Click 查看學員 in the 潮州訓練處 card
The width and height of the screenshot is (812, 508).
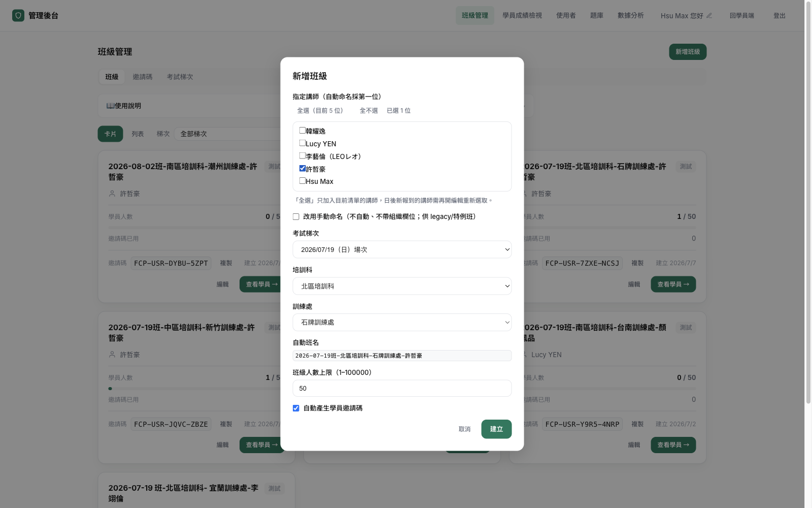[262, 284]
